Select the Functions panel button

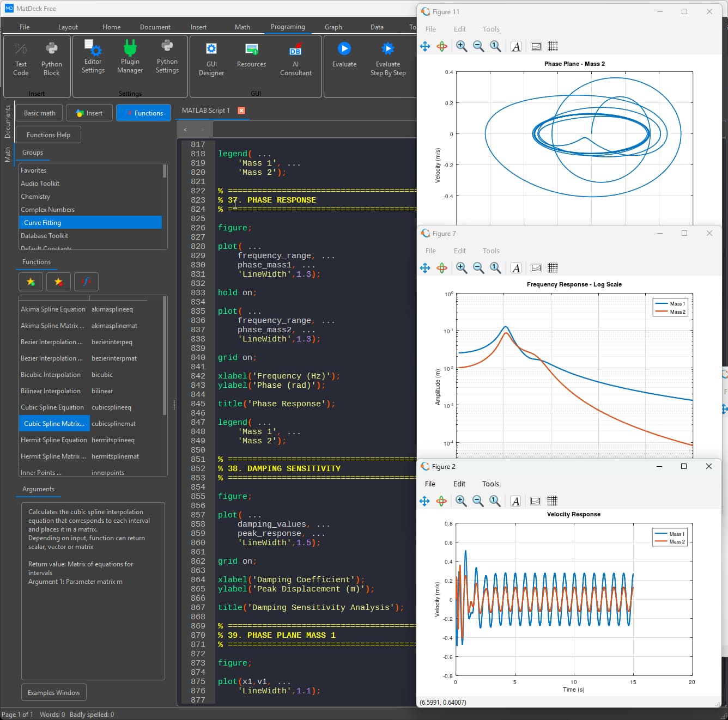(143, 113)
